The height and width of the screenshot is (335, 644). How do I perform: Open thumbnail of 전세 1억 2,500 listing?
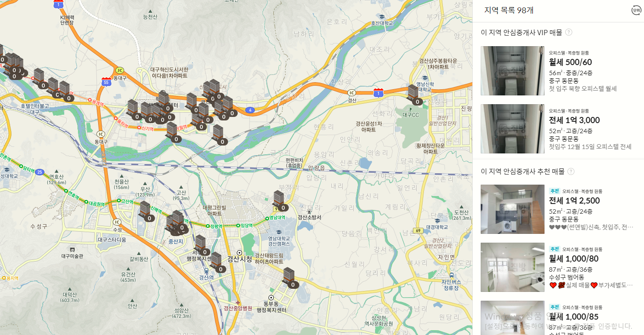coord(512,209)
